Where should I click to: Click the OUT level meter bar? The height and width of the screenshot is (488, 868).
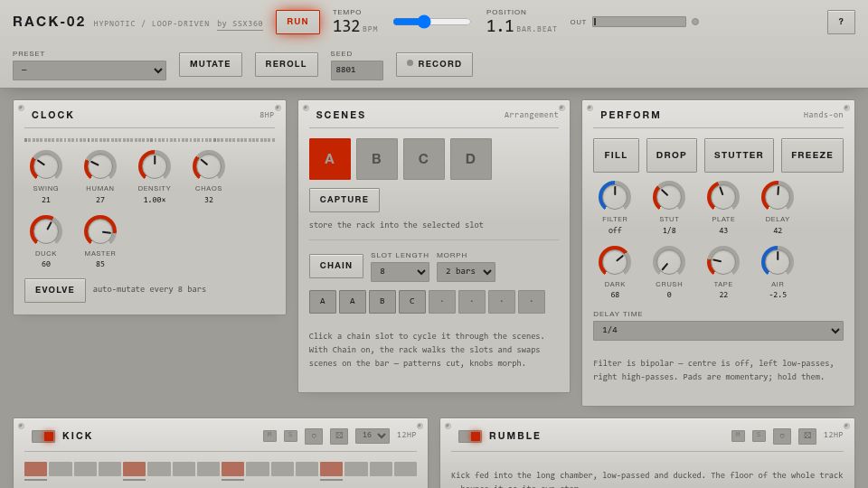click(639, 22)
